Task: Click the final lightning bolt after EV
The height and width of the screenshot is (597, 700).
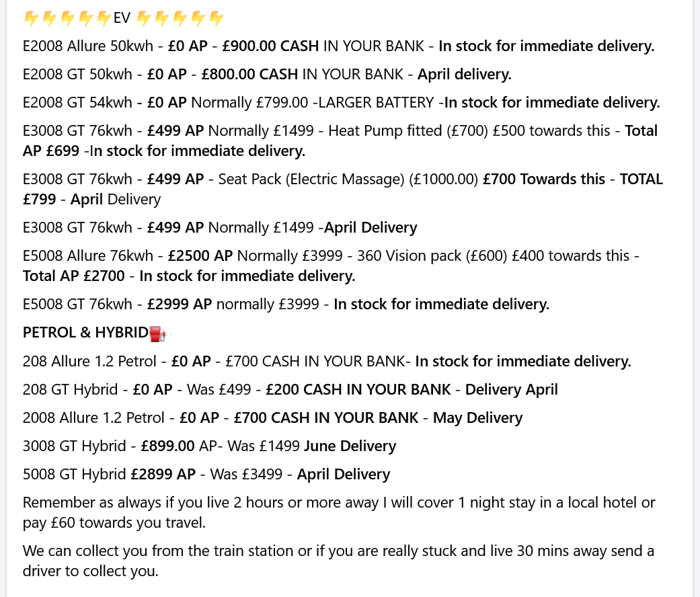Action: tap(215, 18)
